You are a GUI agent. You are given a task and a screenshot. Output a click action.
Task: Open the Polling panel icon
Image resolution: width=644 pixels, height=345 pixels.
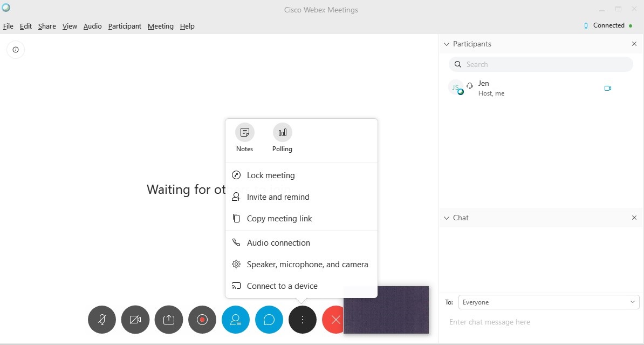[x=282, y=133]
